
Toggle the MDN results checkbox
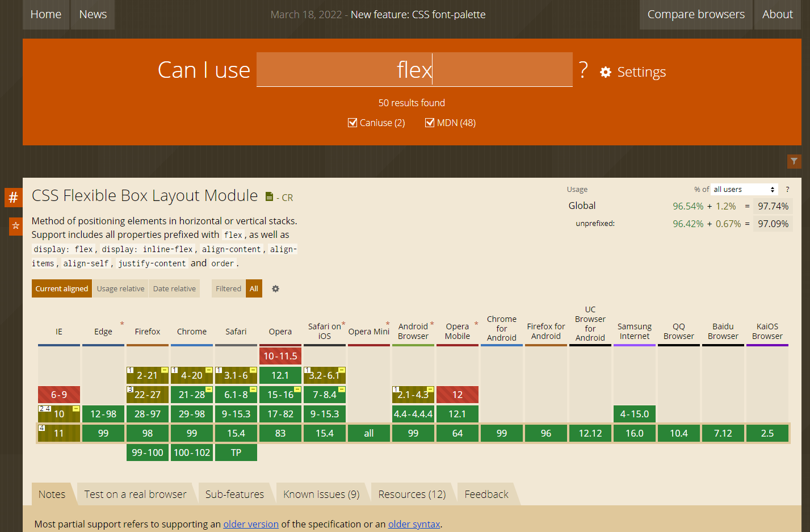point(430,123)
